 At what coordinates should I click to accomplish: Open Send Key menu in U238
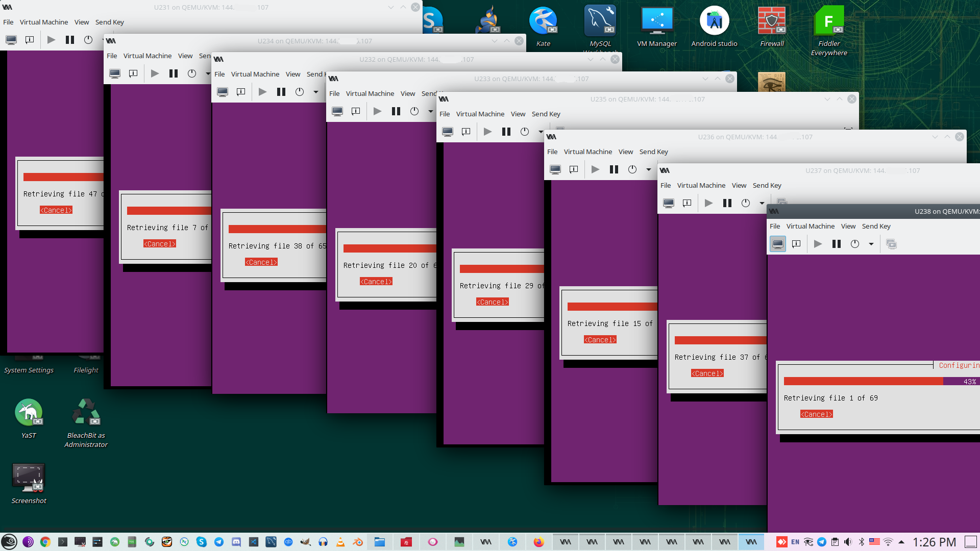pos(876,227)
